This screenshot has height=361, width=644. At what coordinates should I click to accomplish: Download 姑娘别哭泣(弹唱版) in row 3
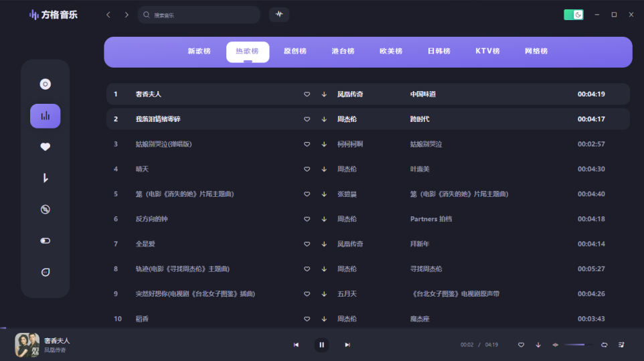tap(324, 144)
